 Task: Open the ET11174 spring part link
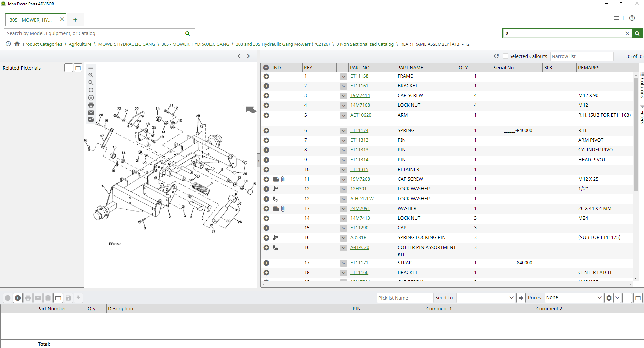point(359,130)
